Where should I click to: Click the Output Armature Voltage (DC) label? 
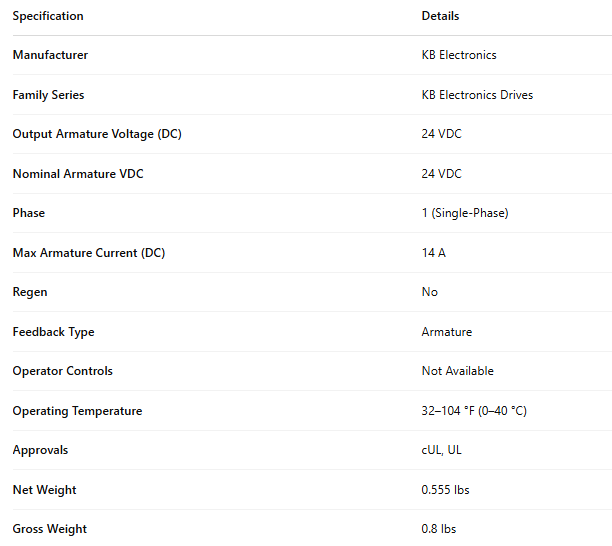[x=97, y=134]
